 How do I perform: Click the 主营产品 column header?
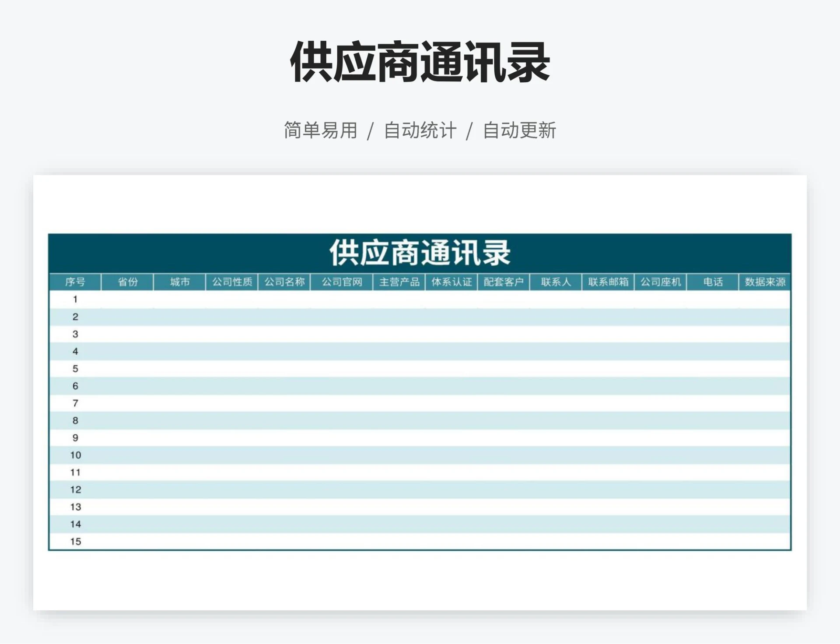pos(399,282)
